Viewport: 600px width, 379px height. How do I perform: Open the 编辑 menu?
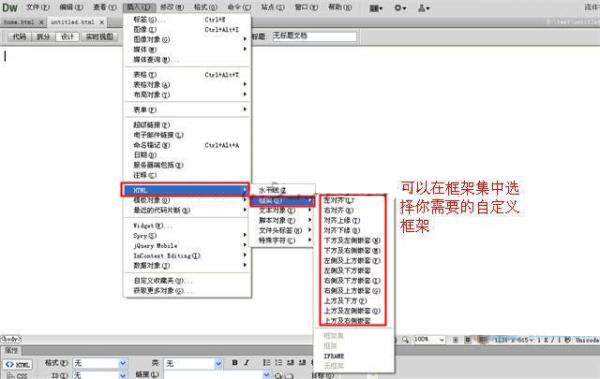[x=71, y=7]
